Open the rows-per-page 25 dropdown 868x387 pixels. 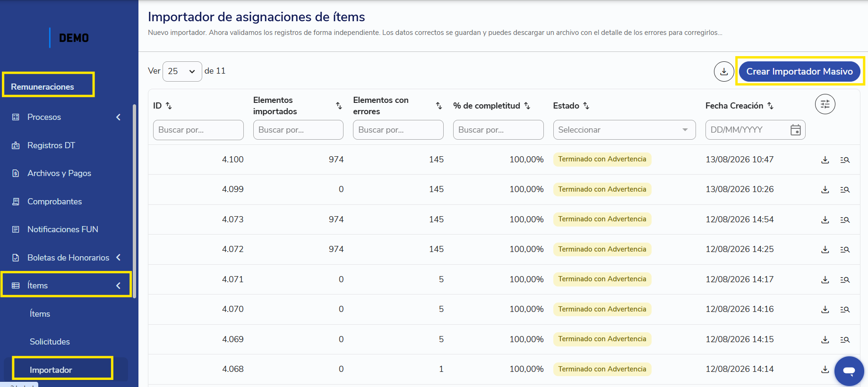point(182,71)
